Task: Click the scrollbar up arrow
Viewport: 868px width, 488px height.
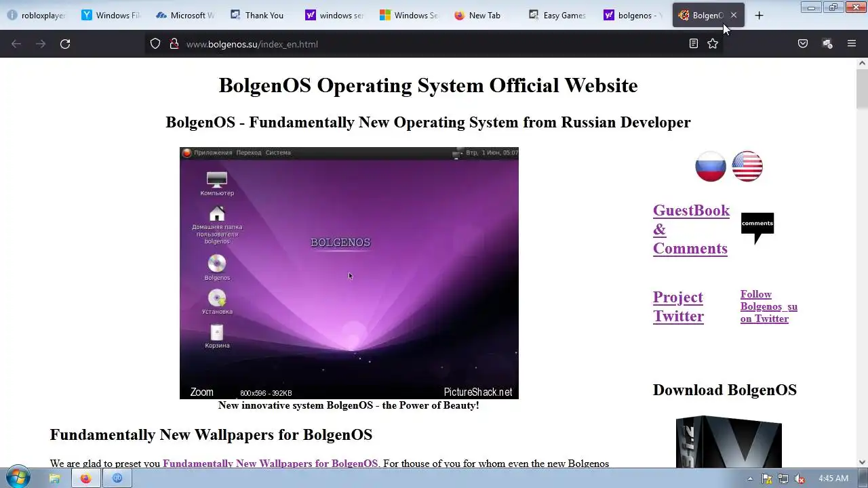Action: coord(862,63)
